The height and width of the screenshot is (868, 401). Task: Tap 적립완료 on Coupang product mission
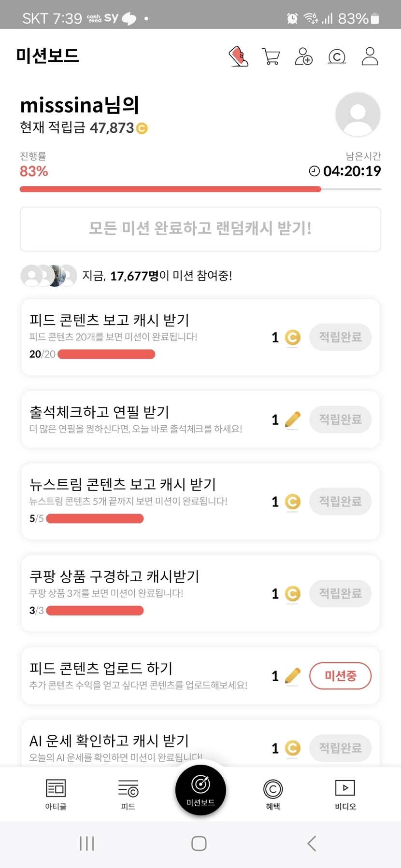click(x=340, y=593)
